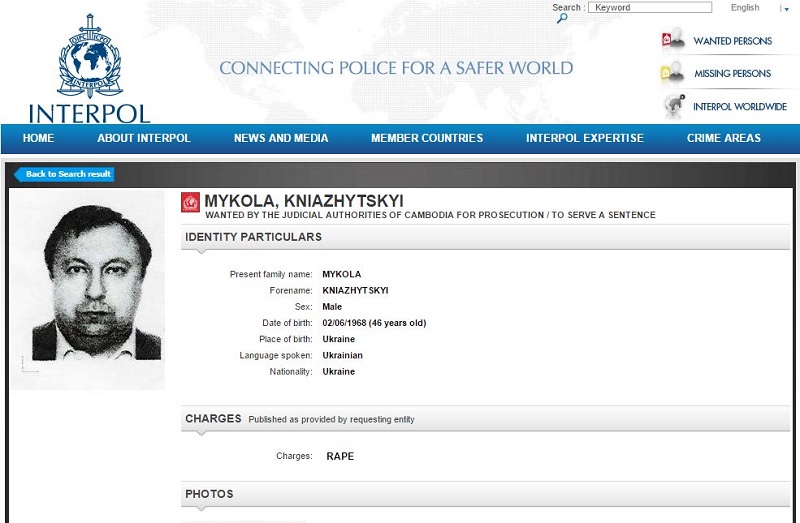Focus the Keyword search field
This screenshot has height=523, width=800.
click(x=650, y=7)
